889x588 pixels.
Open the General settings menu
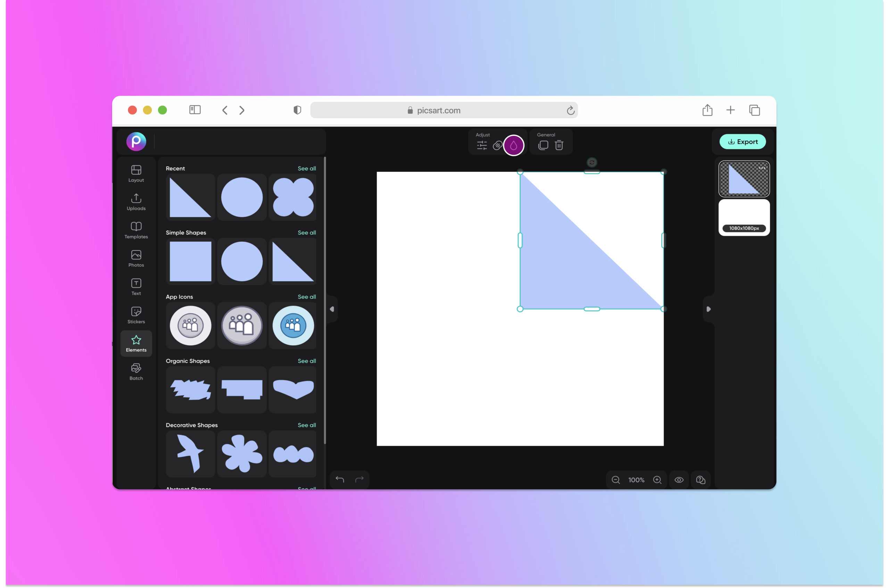click(546, 134)
